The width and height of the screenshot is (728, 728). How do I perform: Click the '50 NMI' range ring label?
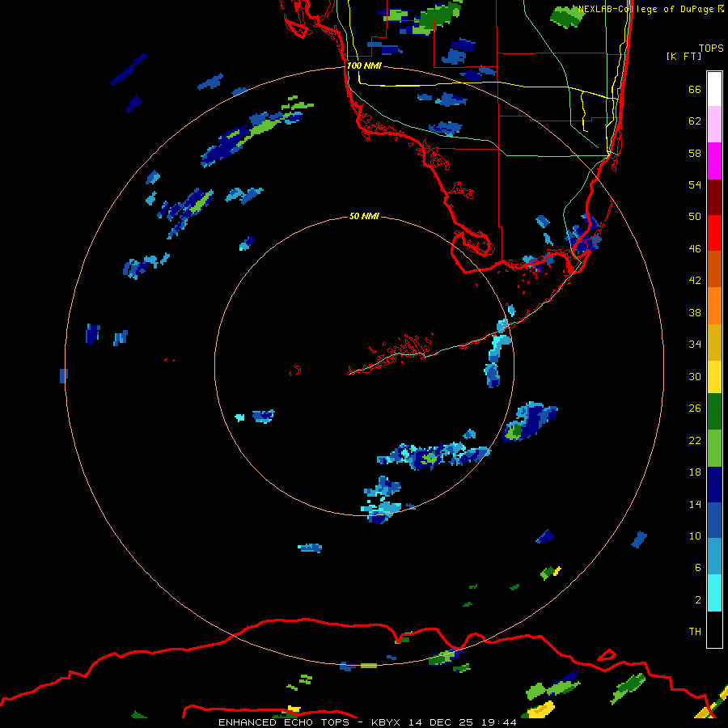coord(364,216)
